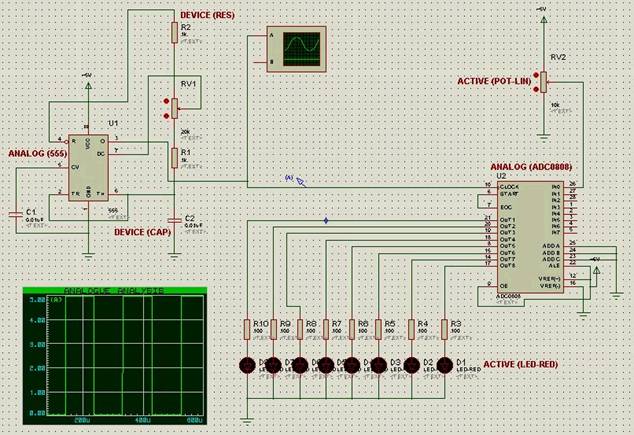634x435 pixels.
Task: Click the lower red adjust dot of RV1
Action: point(166,116)
